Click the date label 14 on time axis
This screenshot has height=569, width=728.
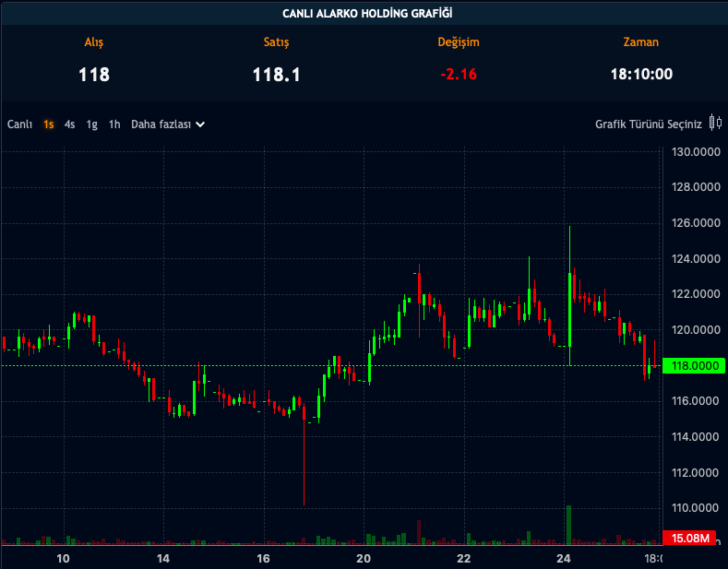point(163,558)
